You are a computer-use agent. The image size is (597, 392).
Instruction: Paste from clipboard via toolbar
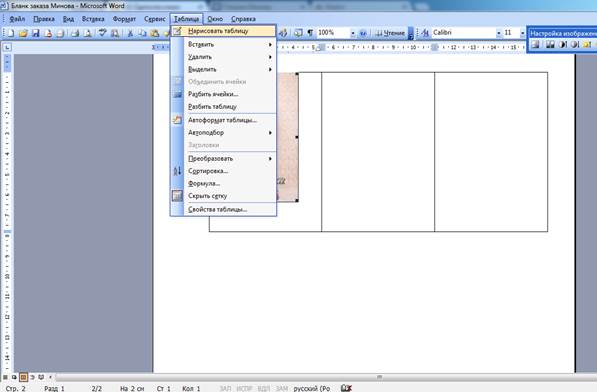[154, 33]
